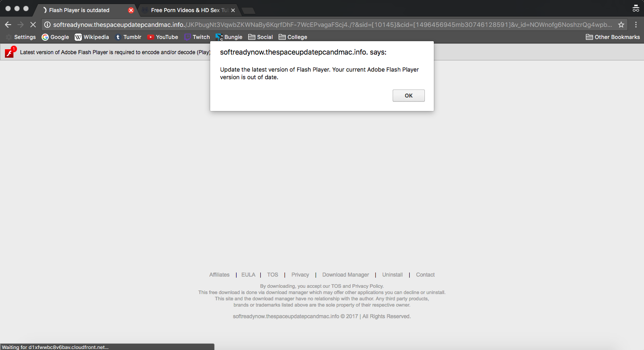The height and width of the screenshot is (350, 644).
Task: Open the Contact footer link
Action: coord(425,275)
